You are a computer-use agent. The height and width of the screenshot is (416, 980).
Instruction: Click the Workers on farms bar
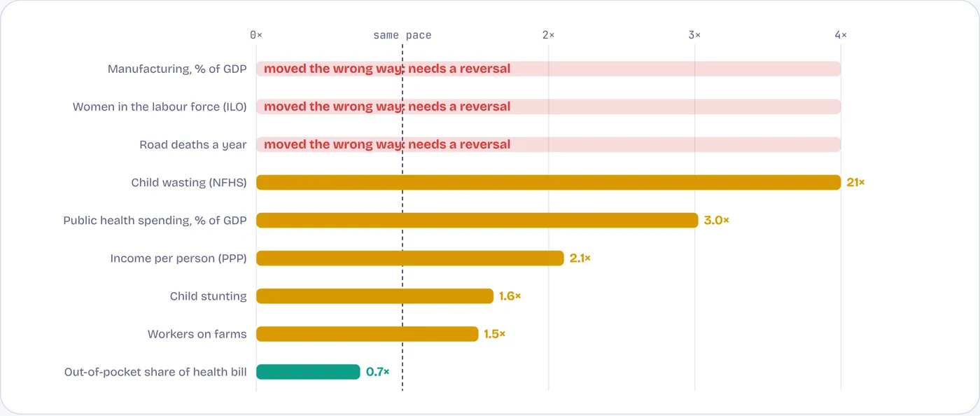tap(367, 333)
